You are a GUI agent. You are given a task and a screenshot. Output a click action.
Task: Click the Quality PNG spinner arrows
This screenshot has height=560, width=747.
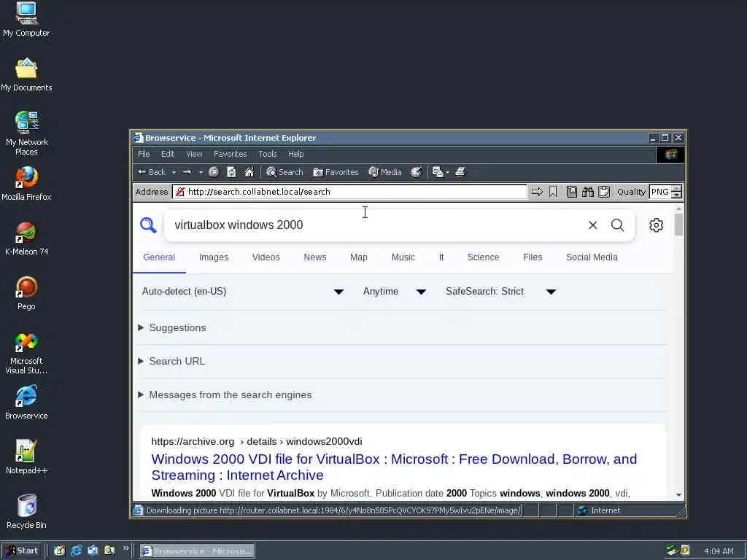click(x=676, y=192)
